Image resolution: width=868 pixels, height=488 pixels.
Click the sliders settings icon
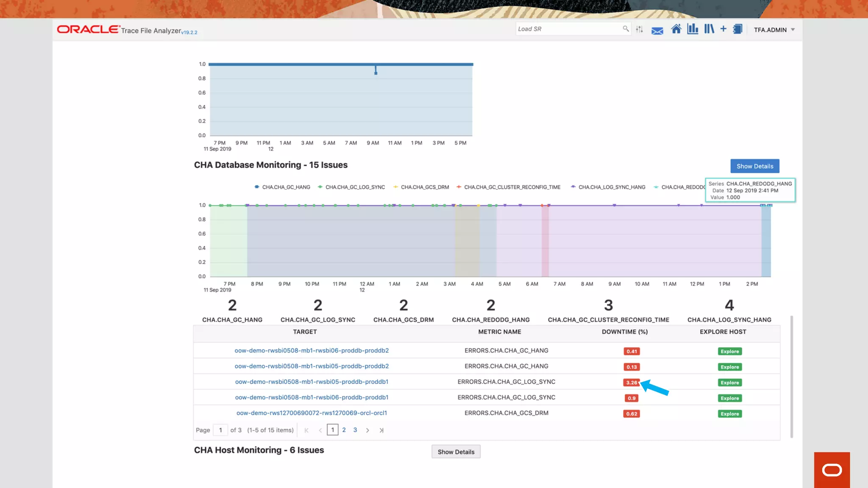[x=639, y=29]
